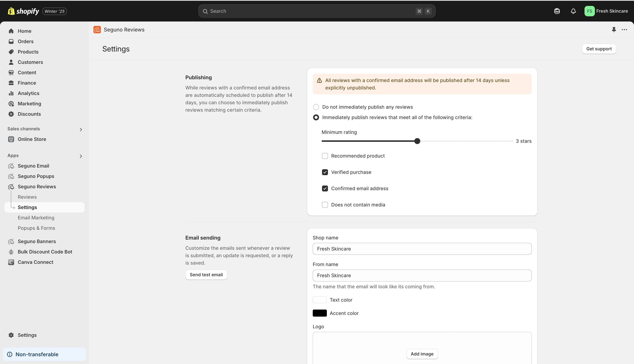Open the Sidekick assistant icon in top bar

coord(557,11)
